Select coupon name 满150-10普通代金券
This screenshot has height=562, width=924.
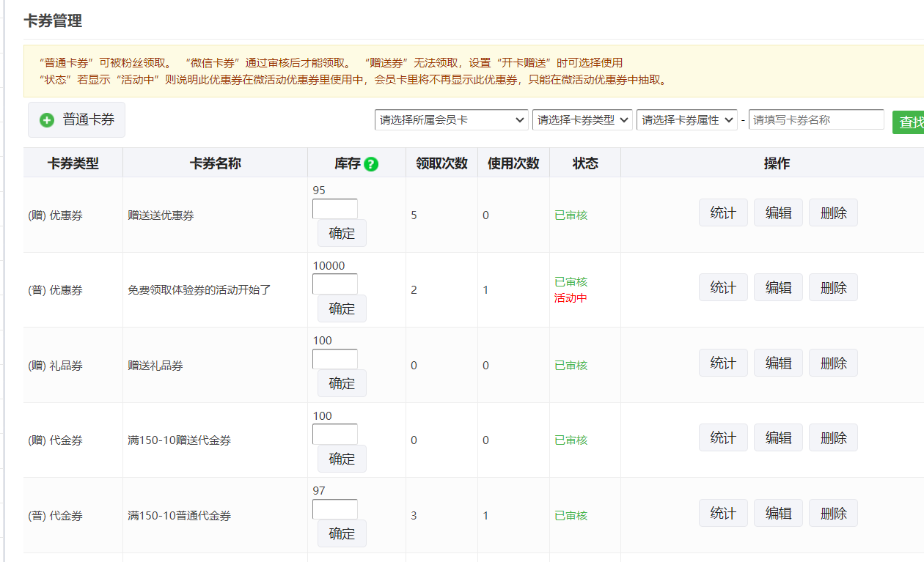[x=179, y=516]
